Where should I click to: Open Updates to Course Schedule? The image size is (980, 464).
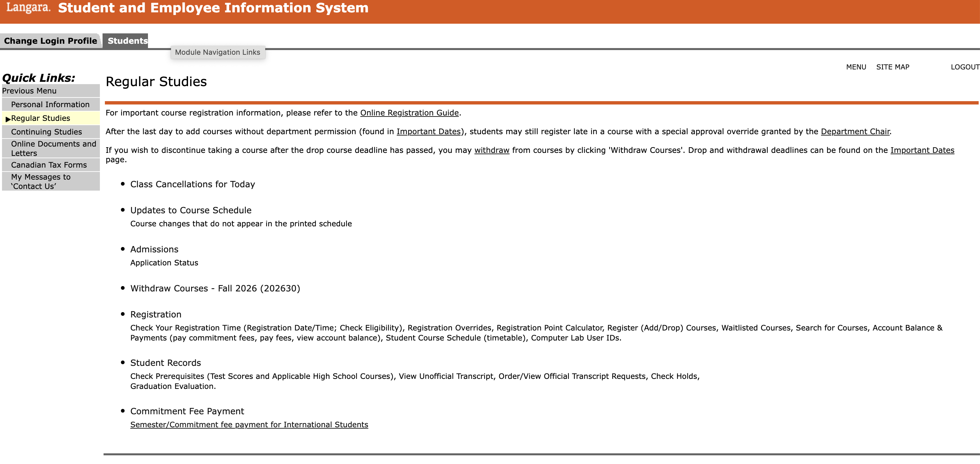(x=191, y=210)
